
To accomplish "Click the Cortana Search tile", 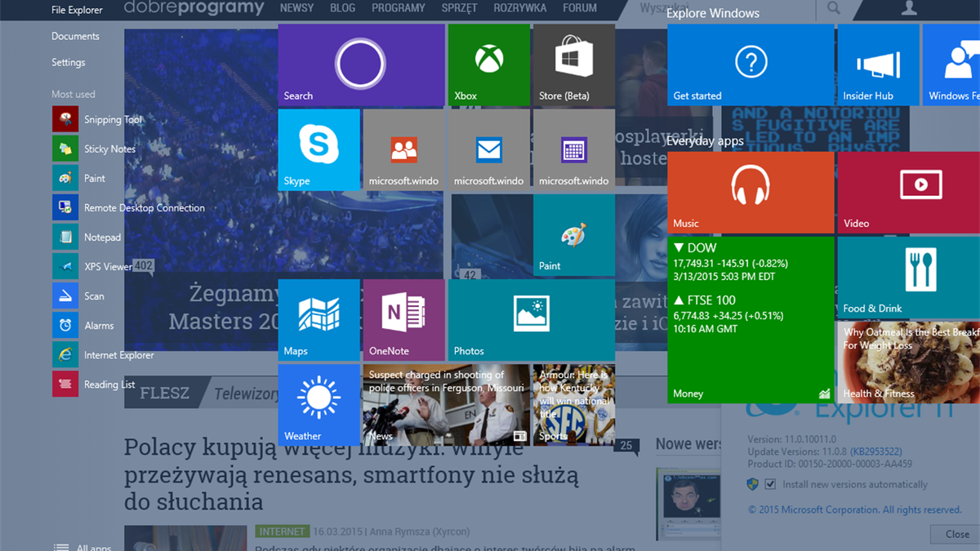I will click(x=361, y=64).
